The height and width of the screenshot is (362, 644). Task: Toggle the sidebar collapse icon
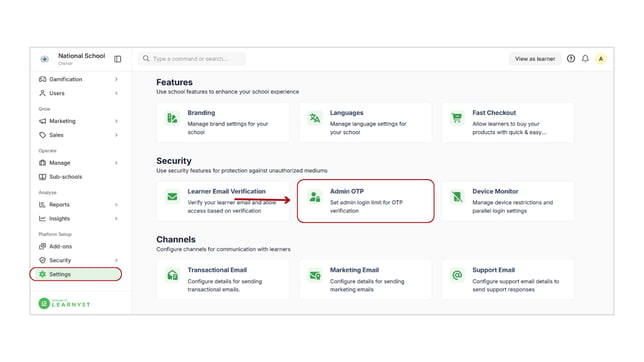pos(117,59)
